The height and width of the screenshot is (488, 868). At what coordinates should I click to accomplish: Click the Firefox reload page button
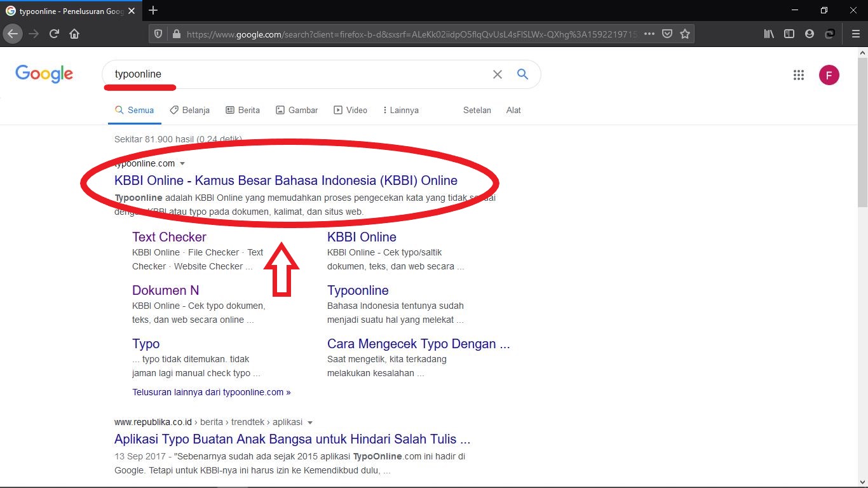pos(55,34)
